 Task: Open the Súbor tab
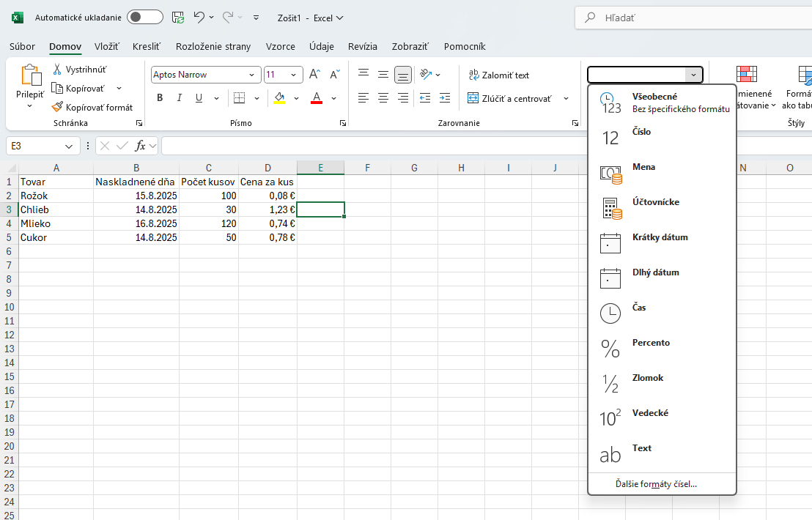22,47
